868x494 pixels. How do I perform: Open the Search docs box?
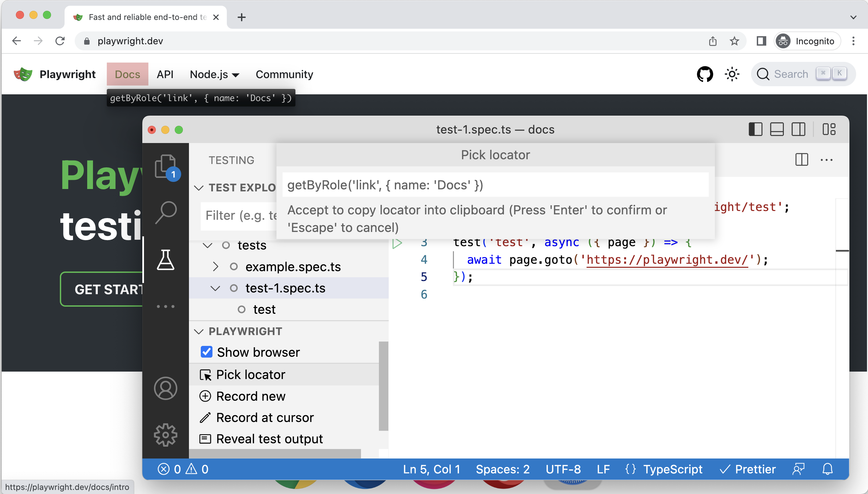(803, 74)
